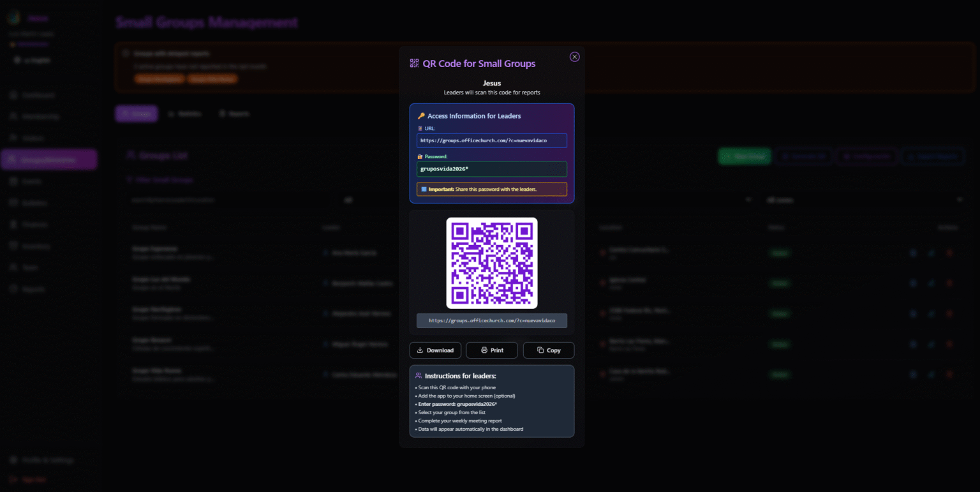Viewport: 980px width, 492px height.
Task: Switch to the Statistics tab
Action: 185,114
